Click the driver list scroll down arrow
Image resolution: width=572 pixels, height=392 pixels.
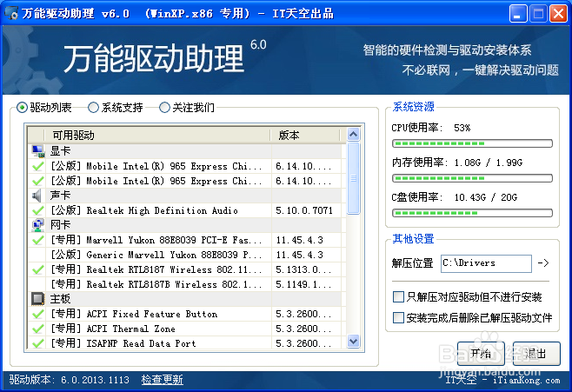(353, 342)
